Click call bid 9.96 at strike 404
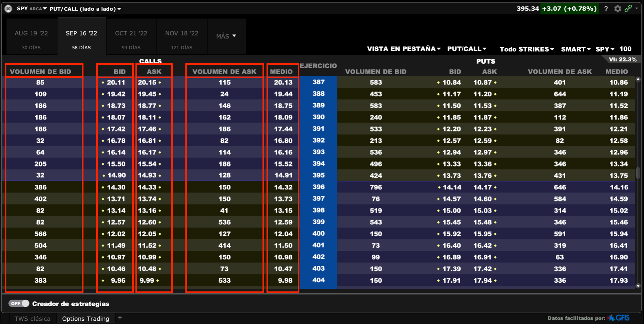The height and width of the screenshot is (324, 644). pos(118,280)
